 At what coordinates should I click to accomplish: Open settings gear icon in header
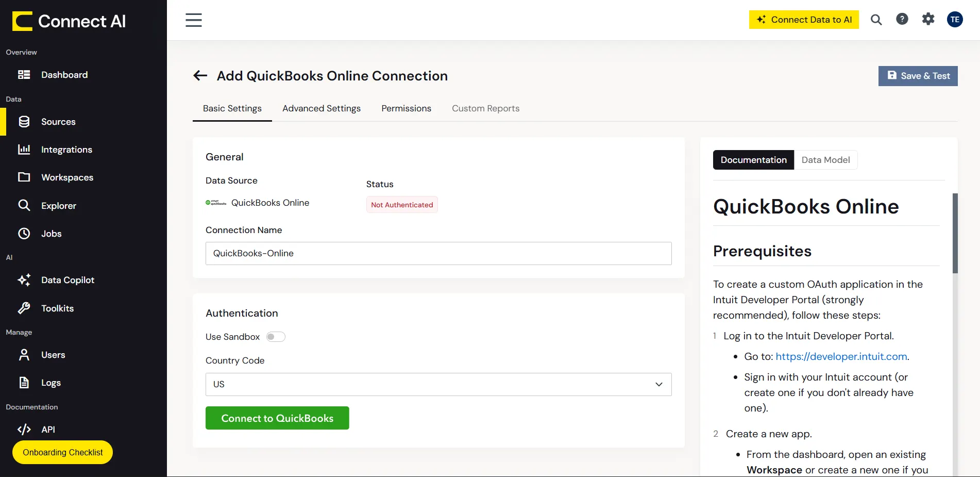point(928,19)
